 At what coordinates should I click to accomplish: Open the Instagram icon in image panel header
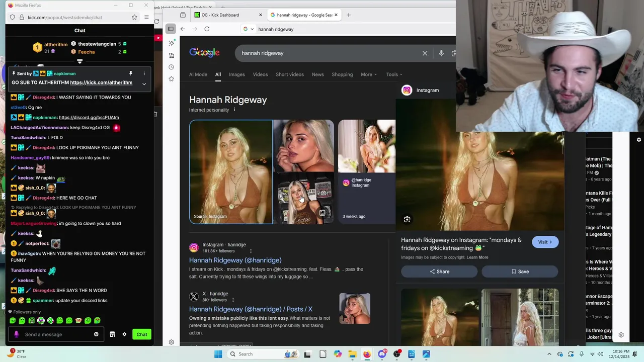407,90
